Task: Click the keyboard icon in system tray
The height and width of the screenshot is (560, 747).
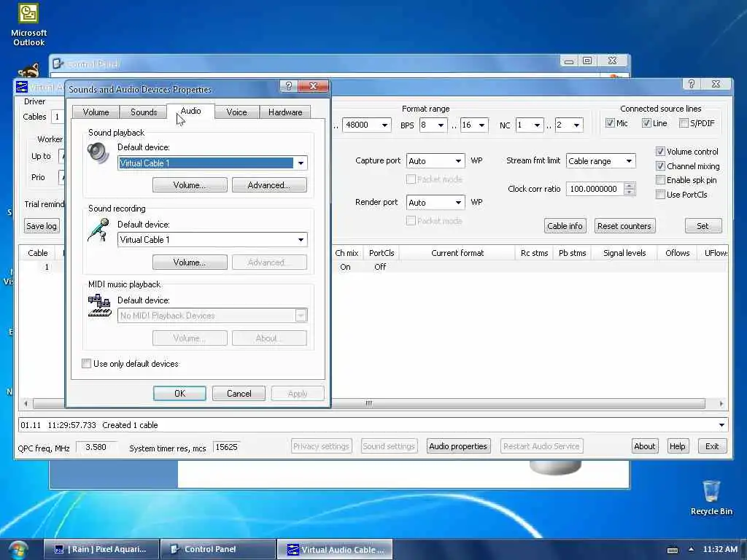Action: click(x=672, y=550)
